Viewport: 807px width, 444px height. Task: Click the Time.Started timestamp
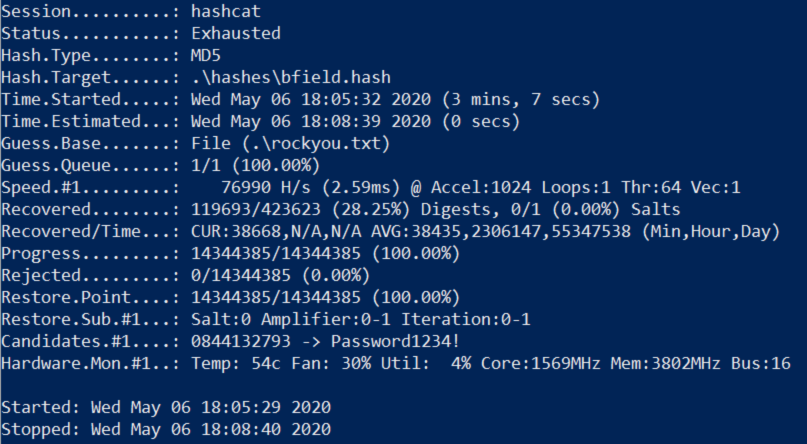(311, 99)
